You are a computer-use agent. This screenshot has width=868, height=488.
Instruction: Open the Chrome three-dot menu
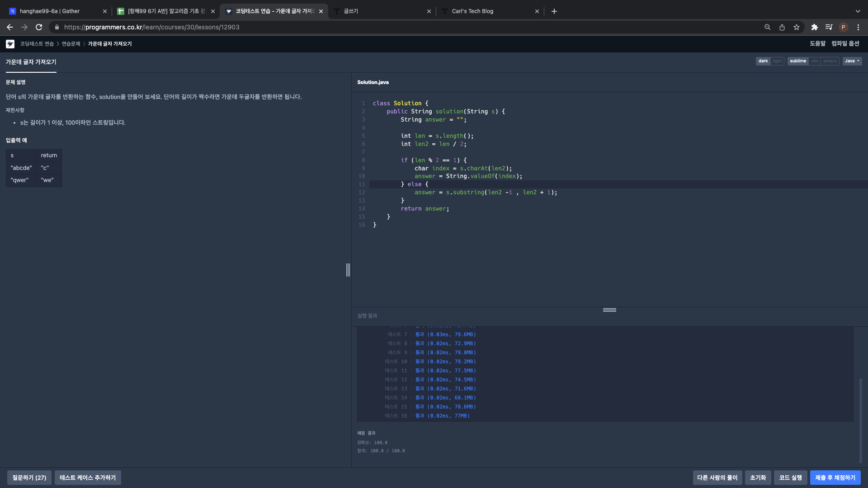click(858, 27)
